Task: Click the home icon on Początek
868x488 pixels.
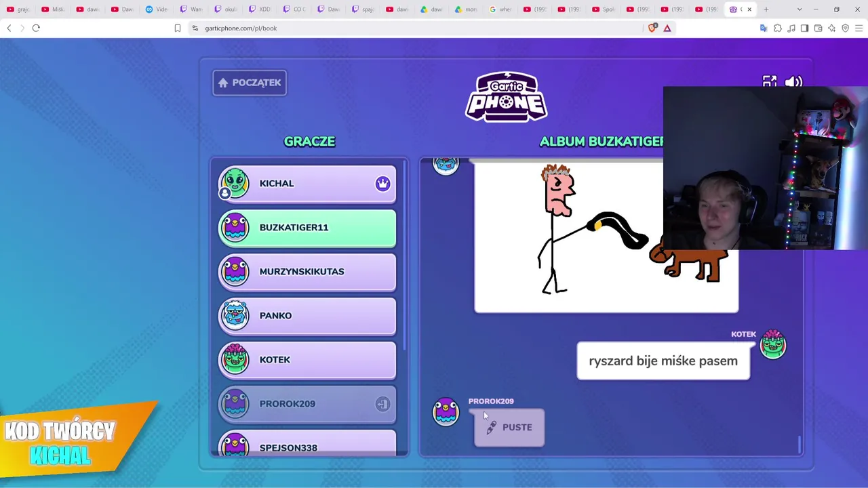Action: click(223, 83)
